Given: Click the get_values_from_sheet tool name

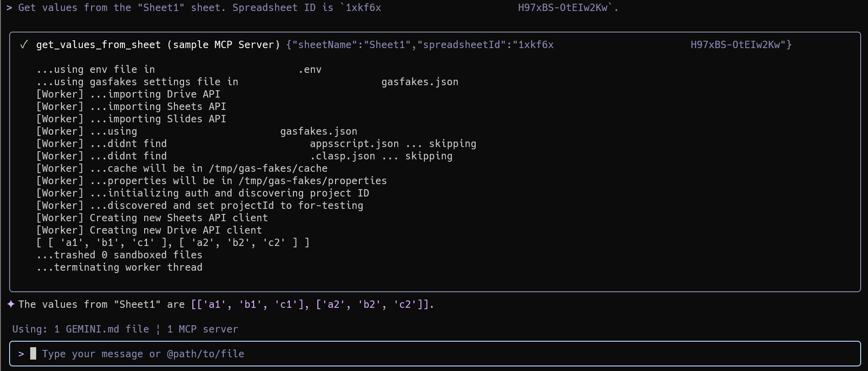Looking at the screenshot, I should (98, 44).
